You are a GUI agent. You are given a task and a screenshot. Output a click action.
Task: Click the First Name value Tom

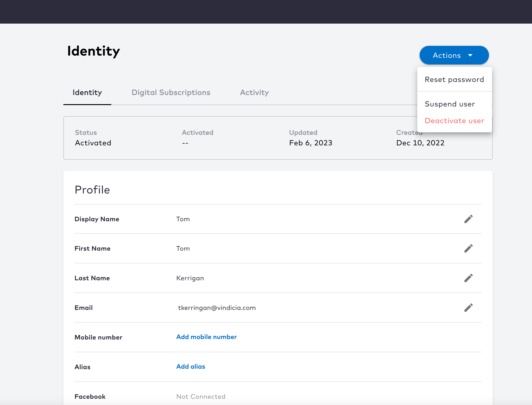183,248
